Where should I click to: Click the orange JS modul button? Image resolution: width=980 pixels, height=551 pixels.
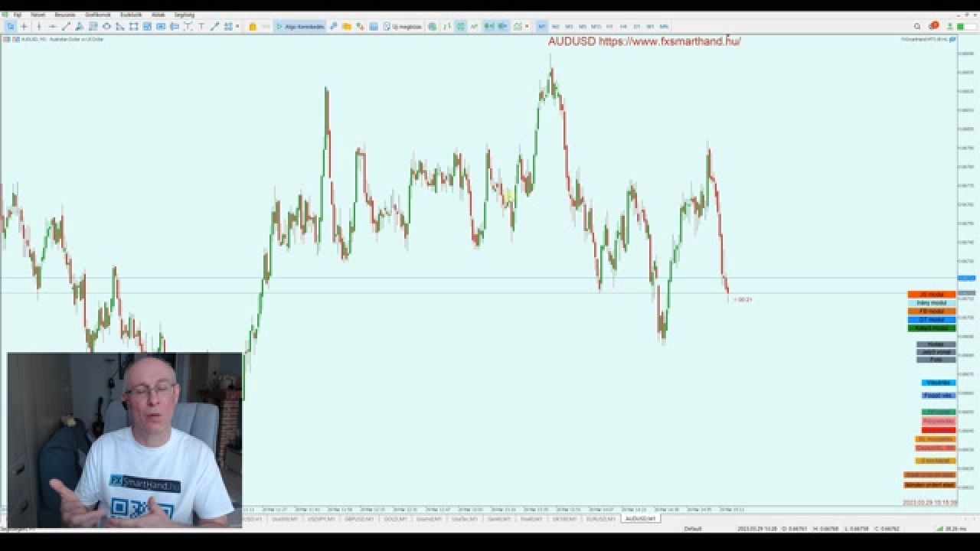click(x=931, y=295)
